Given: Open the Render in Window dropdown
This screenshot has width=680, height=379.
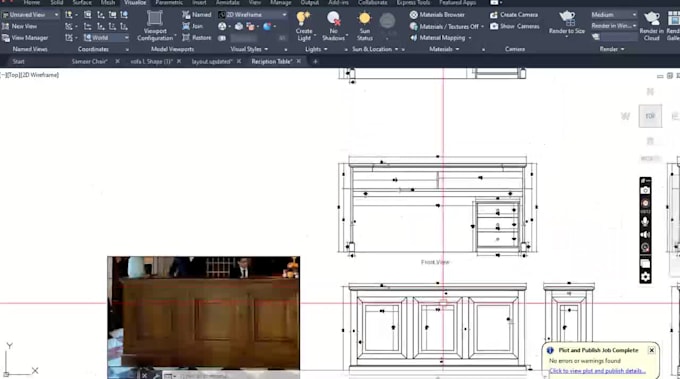Looking at the screenshot, I should pyautogui.click(x=614, y=26).
